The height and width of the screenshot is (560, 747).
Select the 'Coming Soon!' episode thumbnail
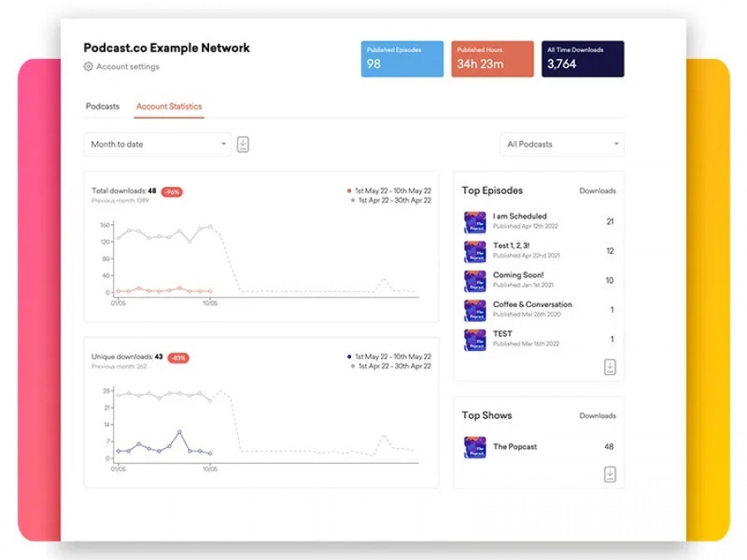click(475, 280)
